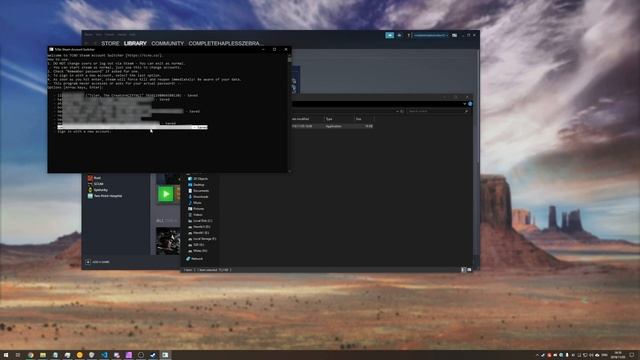
Task: Open Desktop in File Explorer sidebar
Action: (x=199, y=184)
